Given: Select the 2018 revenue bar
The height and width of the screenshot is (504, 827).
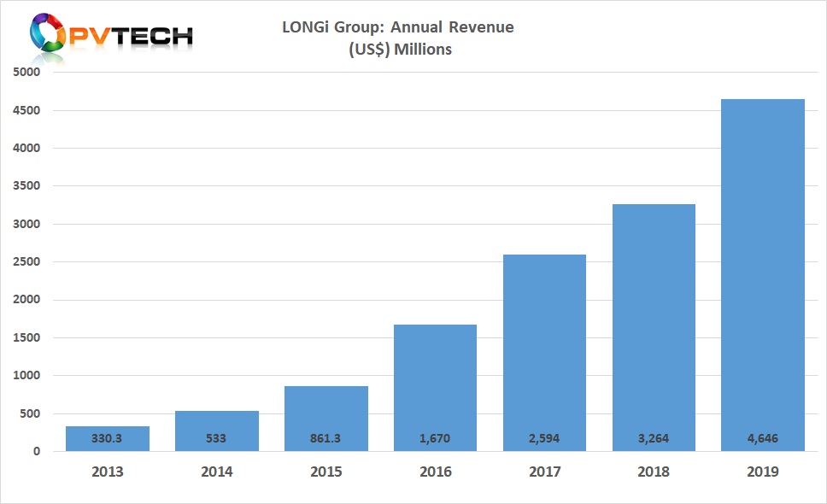Looking at the screenshot, I should coord(654,328).
